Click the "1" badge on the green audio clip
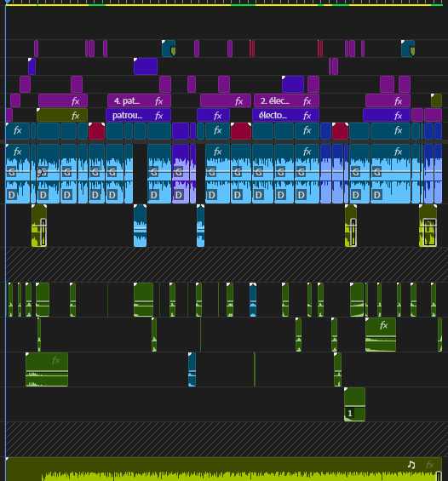Image resolution: width=448 pixels, height=481 pixels. tap(350, 413)
